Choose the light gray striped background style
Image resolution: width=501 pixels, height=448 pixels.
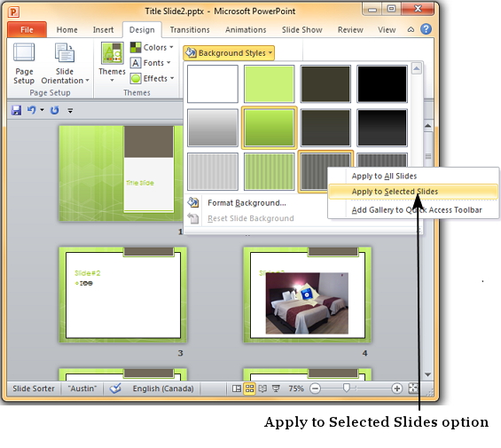click(213, 171)
